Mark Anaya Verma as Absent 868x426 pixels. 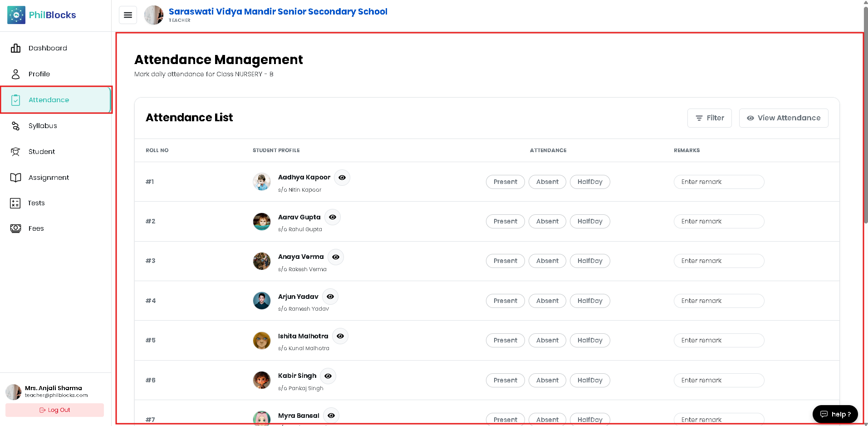pyautogui.click(x=547, y=261)
